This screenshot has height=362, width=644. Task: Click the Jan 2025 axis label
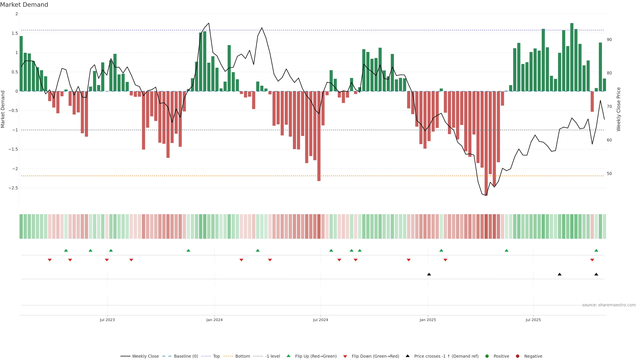click(x=427, y=320)
